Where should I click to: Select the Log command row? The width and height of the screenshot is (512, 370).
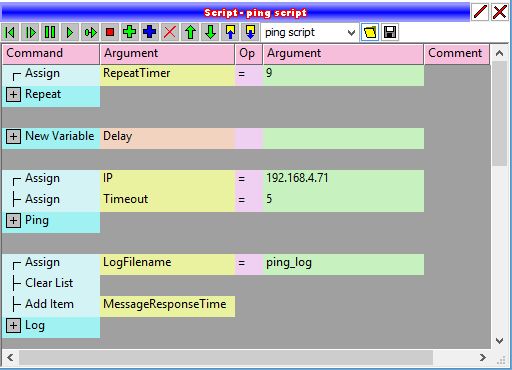51,327
